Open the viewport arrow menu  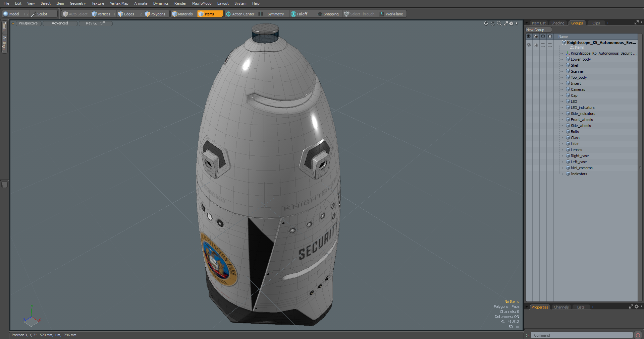coord(517,23)
